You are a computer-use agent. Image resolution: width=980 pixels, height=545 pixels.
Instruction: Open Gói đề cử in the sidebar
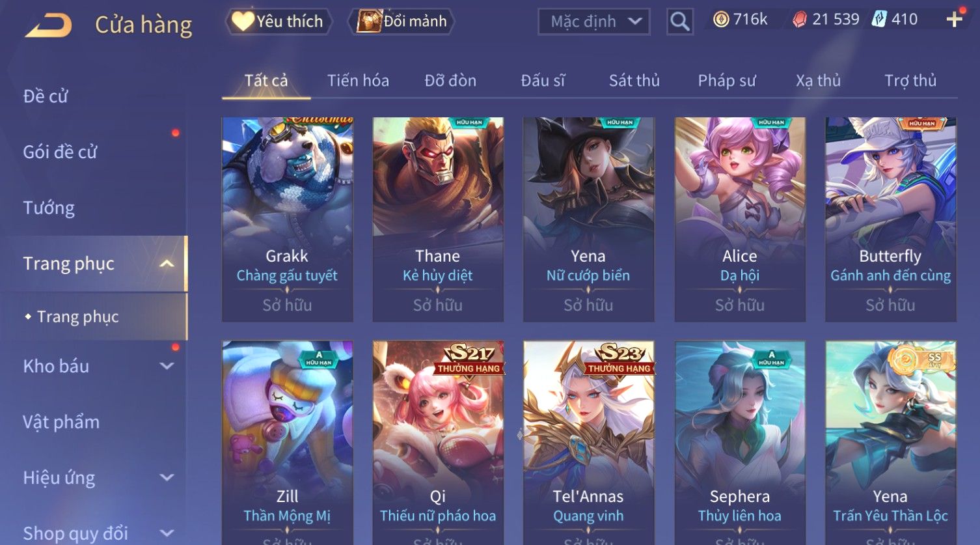(60, 152)
